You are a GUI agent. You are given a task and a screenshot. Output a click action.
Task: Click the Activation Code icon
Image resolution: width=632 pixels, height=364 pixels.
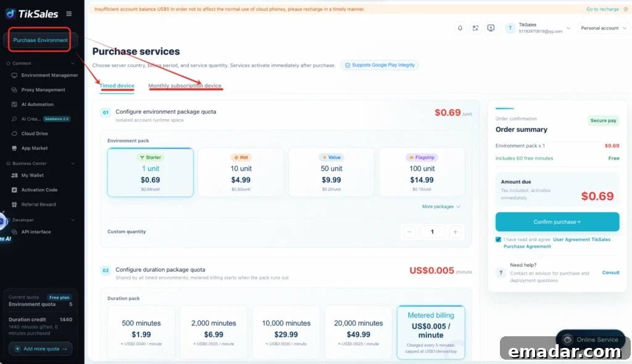tap(14, 190)
